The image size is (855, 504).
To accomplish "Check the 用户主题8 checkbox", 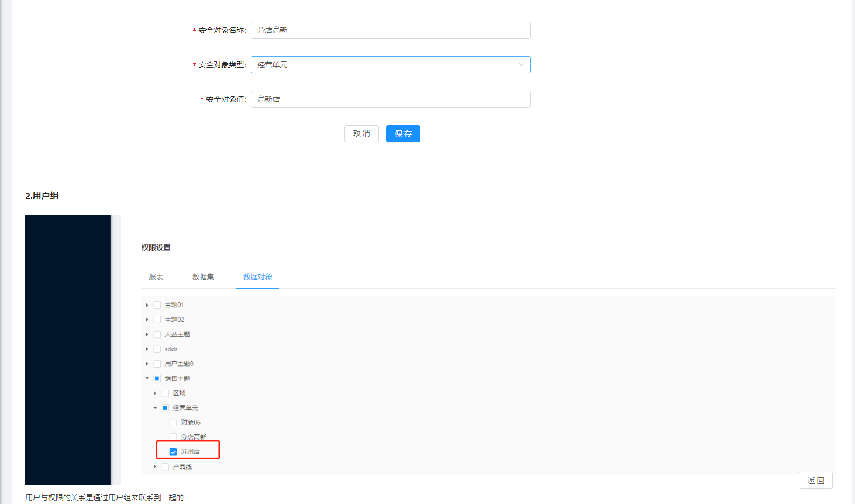I will pyautogui.click(x=157, y=364).
